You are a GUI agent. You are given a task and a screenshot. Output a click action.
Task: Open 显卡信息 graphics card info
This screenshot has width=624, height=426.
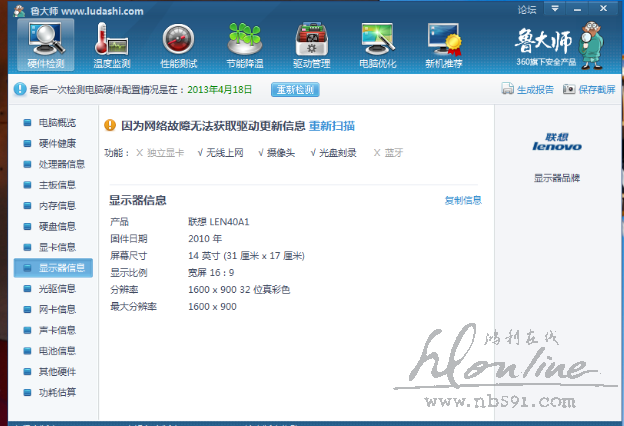coord(56,247)
